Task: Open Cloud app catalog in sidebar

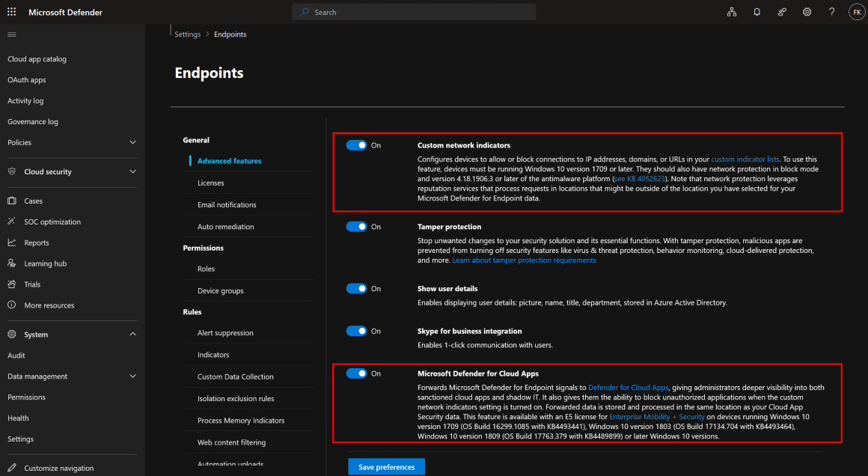Action: coord(37,58)
